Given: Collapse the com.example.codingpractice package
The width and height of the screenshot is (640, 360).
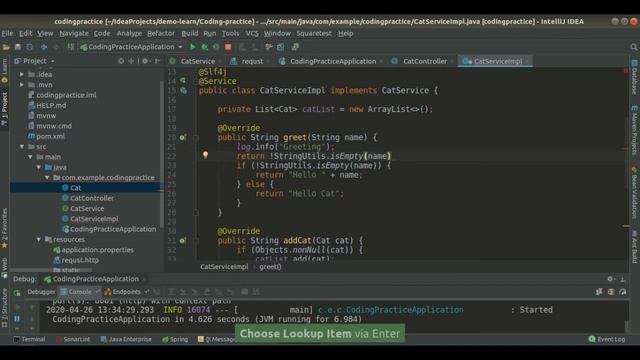Looking at the screenshot, I should 47,178.
